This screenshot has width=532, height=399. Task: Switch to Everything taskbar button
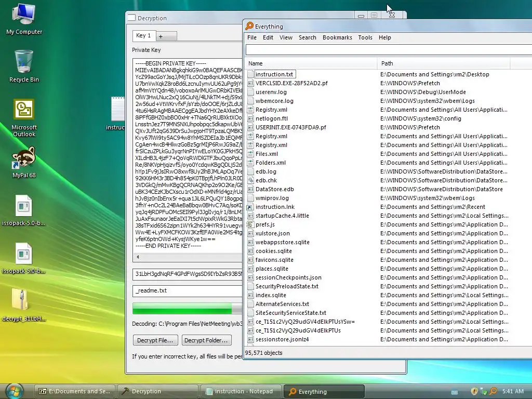324,391
